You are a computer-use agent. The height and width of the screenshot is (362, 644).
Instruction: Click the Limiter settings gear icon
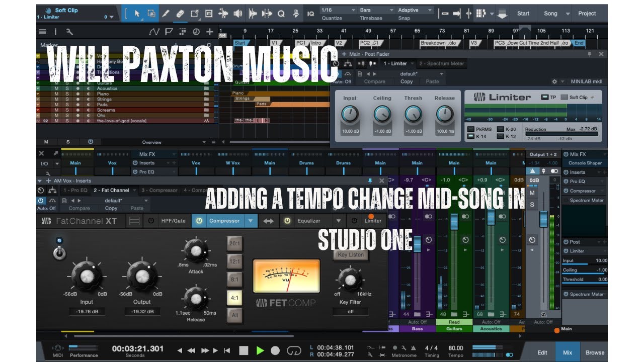pos(554,81)
